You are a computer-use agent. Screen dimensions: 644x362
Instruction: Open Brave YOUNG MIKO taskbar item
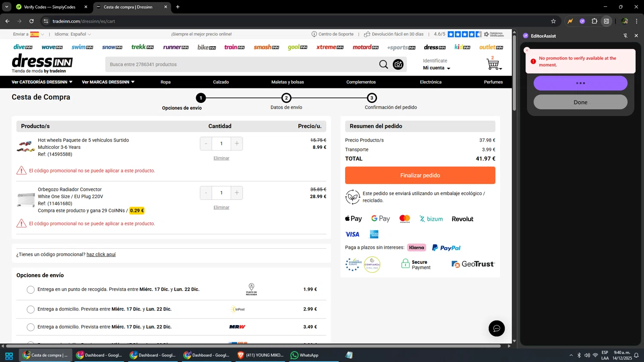point(261,355)
